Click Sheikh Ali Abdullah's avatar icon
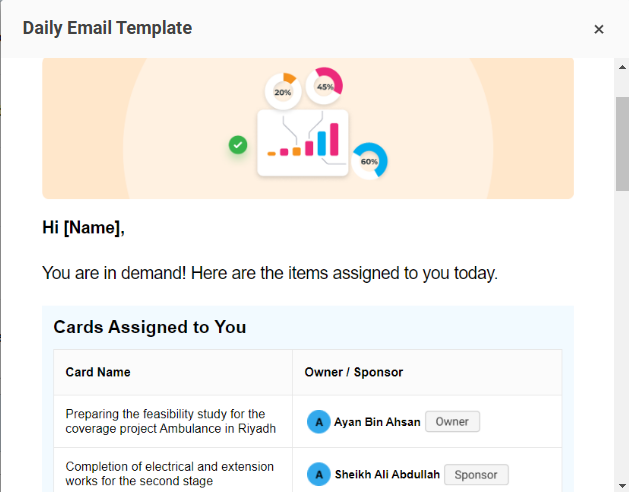This screenshot has height=492, width=629. [x=319, y=474]
